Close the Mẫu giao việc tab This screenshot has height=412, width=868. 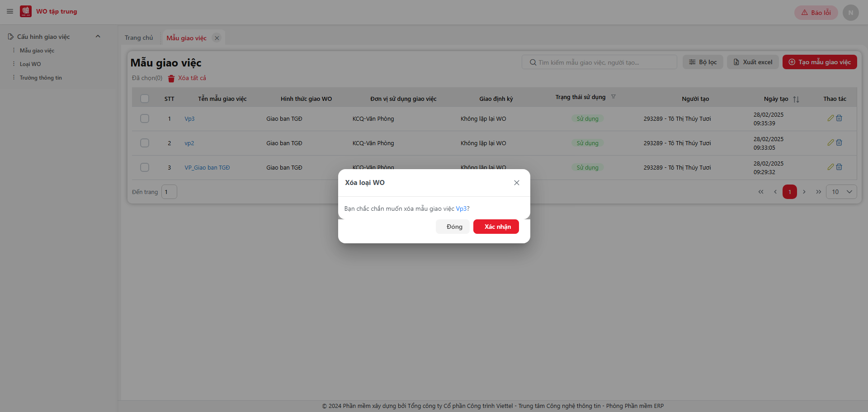tap(217, 38)
